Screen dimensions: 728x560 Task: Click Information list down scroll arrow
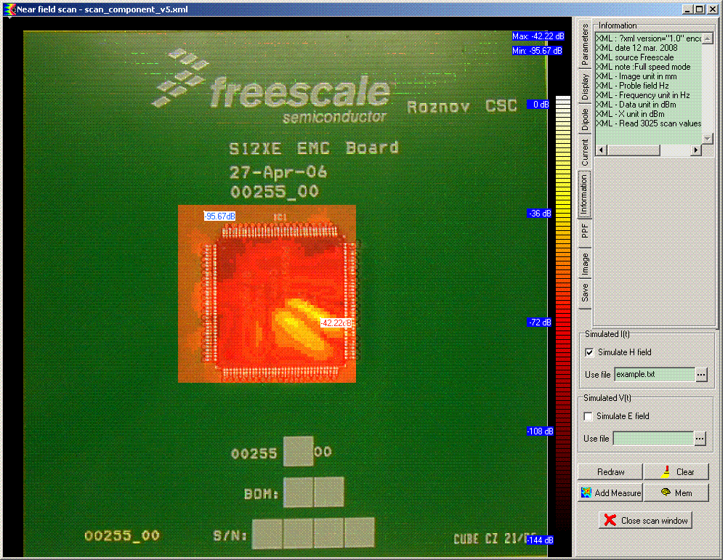coord(707,138)
